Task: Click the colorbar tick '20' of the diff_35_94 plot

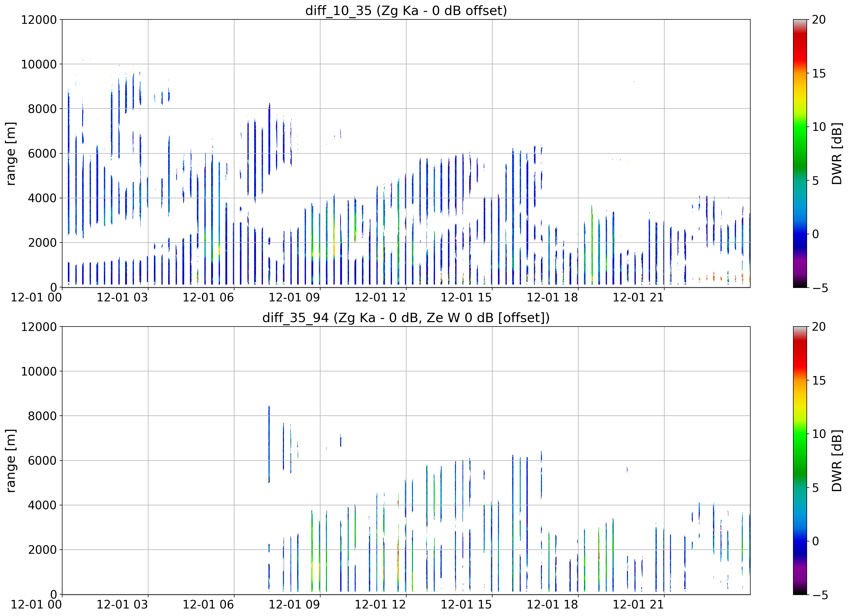Action: 819,327
